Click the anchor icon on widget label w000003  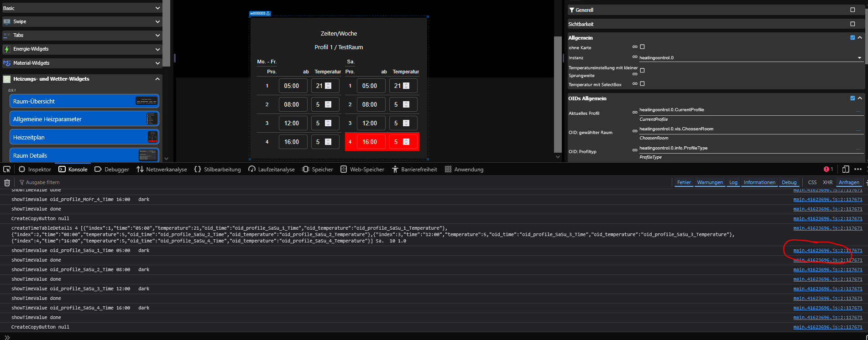click(x=268, y=14)
